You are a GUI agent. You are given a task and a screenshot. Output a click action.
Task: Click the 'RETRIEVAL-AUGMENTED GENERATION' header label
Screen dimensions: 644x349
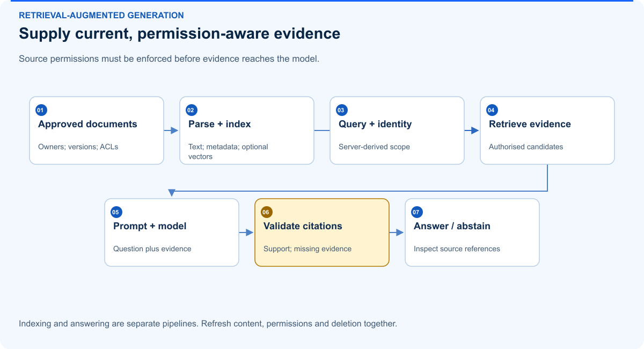click(x=101, y=16)
